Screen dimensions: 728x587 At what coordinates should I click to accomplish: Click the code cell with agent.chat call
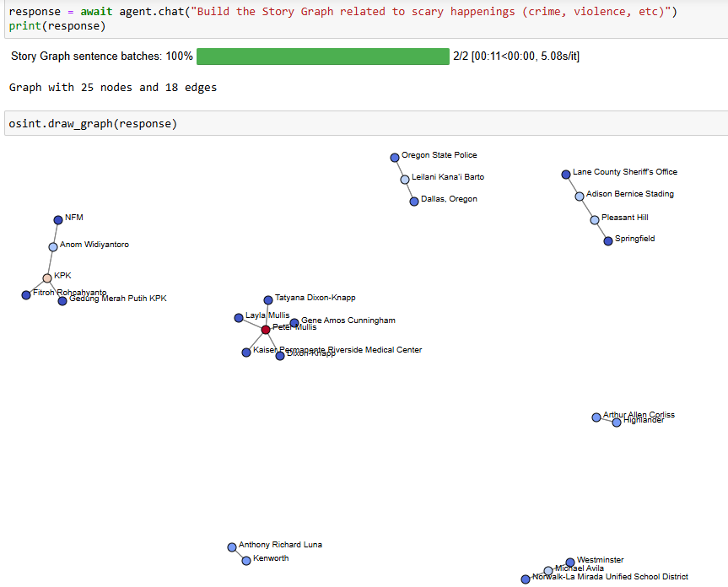point(366,19)
